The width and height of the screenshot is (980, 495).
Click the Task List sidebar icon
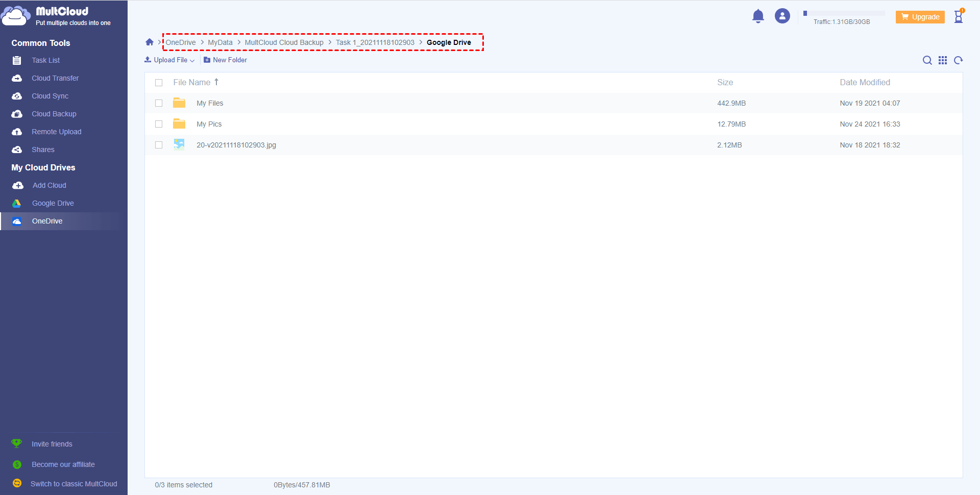[x=17, y=60]
